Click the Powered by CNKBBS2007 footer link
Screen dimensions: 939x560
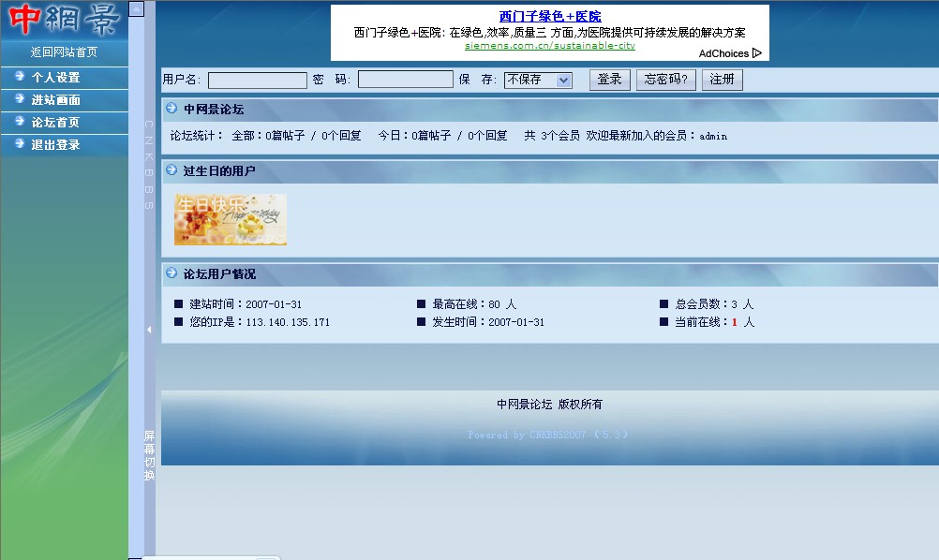[547, 435]
